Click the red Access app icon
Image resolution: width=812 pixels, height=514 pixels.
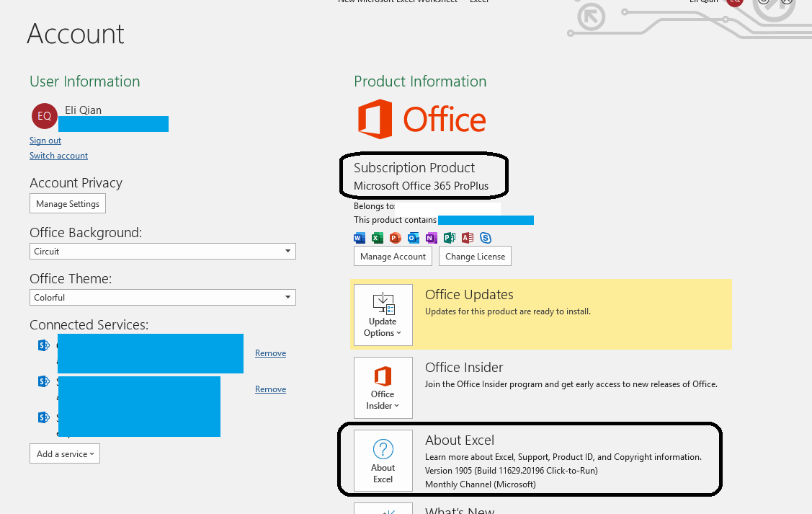(x=467, y=238)
